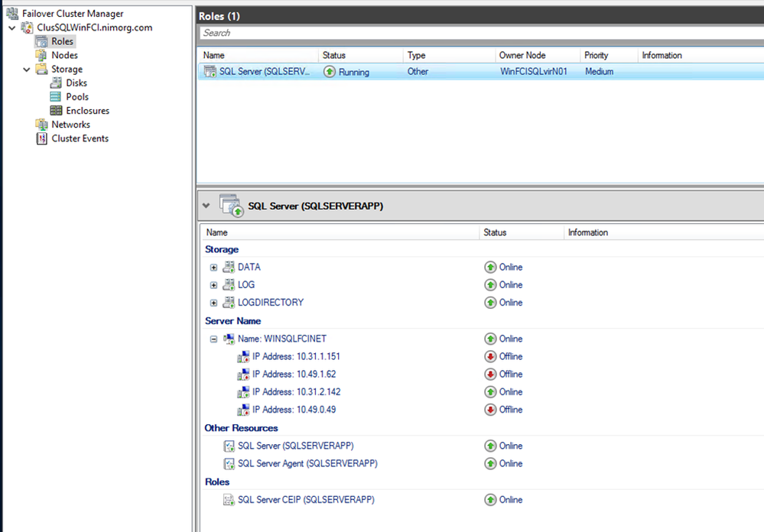764x532 pixels.
Task: Collapse the Storage node in left tree
Action: tap(27, 70)
